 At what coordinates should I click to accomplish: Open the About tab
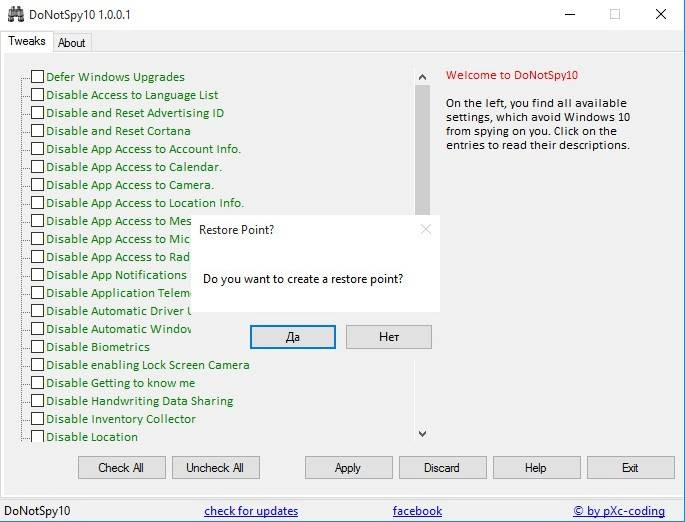pyautogui.click(x=72, y=43)
